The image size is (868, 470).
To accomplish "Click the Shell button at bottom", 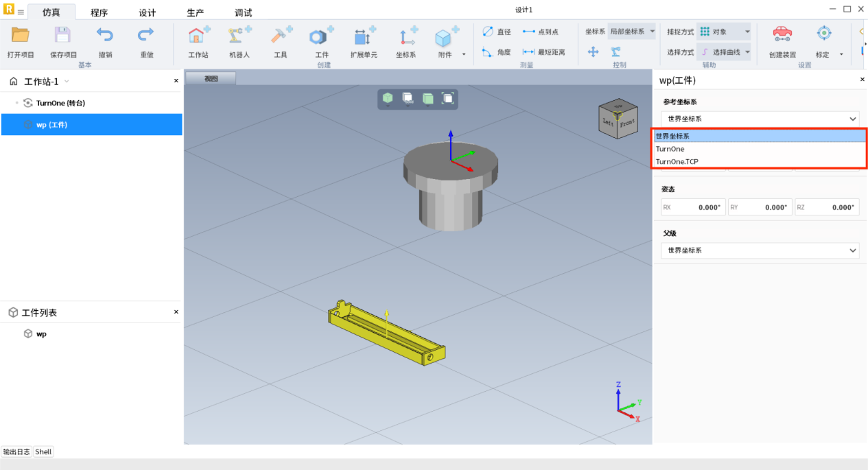I will coord(43,451).
